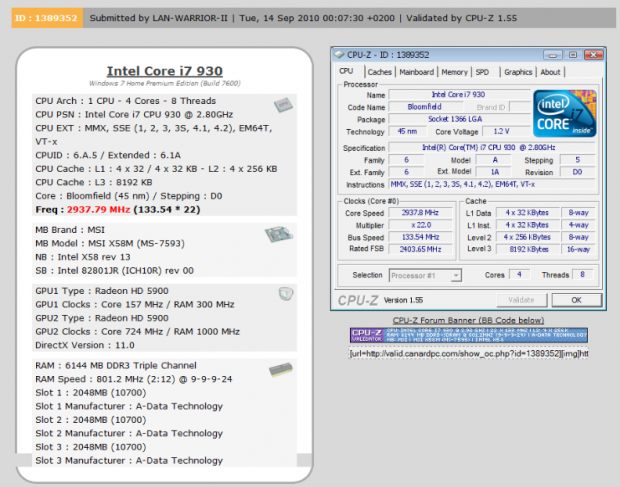The image size is (620, 487).
Task: Click the MB Model MSI X58M line
Action: point(110,244)
